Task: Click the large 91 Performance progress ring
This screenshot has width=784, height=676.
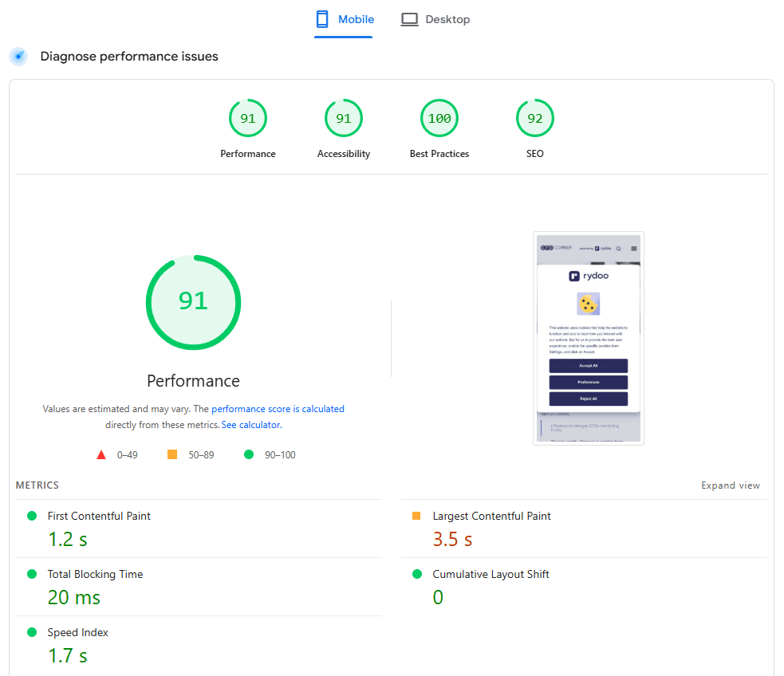Action: [x=193, y=303]
